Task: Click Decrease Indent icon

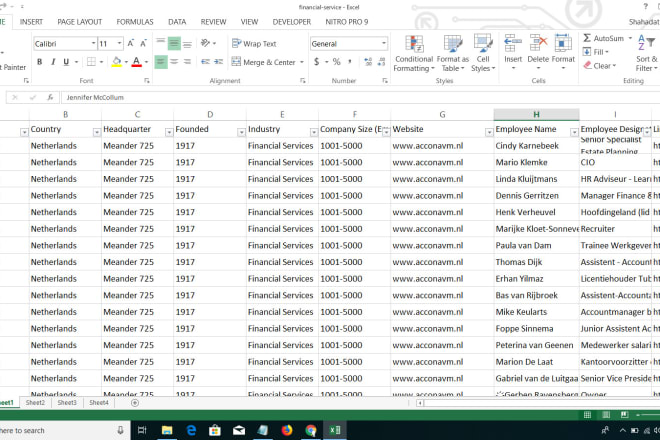Action: pyautogui.click(x=205, y=62)
